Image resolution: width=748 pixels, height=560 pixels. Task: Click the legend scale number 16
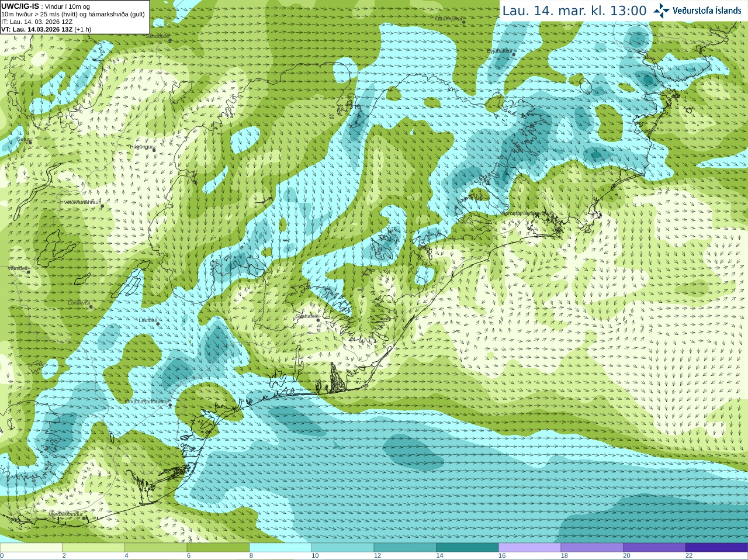tap(502, 556)
